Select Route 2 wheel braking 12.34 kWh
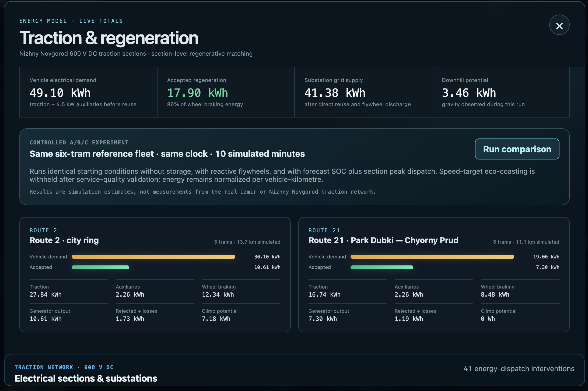The height and width of the screenshot is (391, 588). coord(218,294)
